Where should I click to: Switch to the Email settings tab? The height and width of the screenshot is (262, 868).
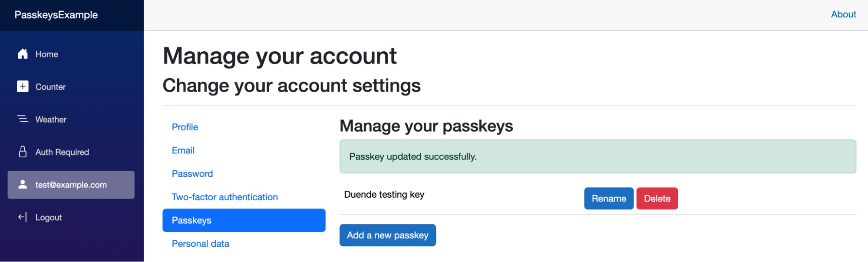coord(183,150)
